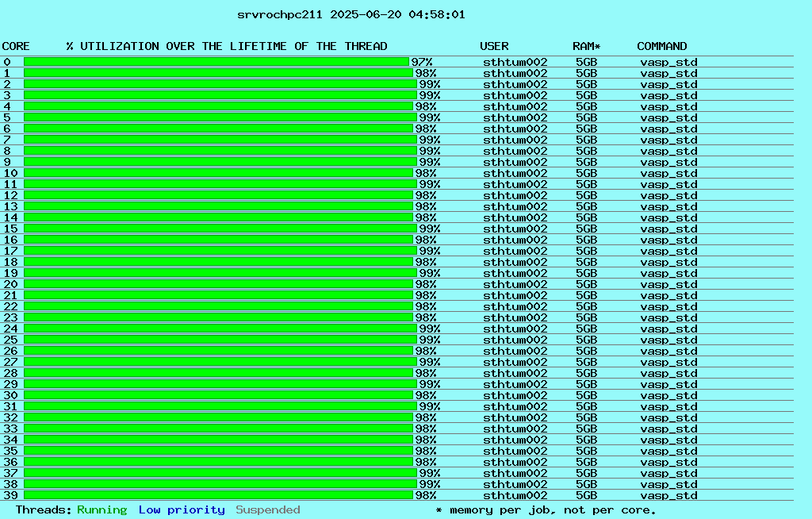Screen dimensions: 812x519
Task: Click 5GB RAM value in core 23 row
Action: click(x=586, y=317)
